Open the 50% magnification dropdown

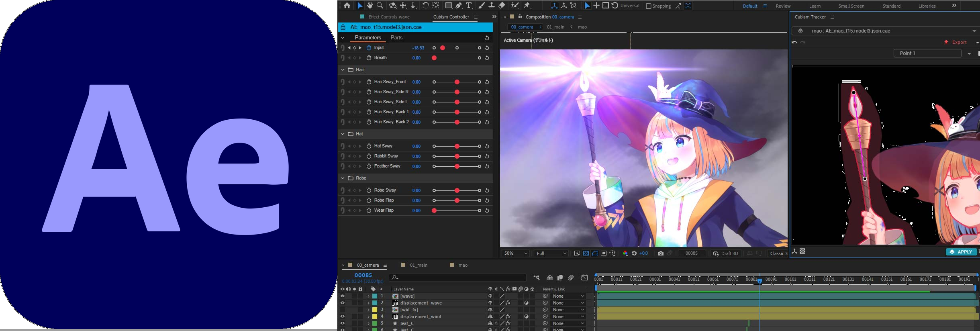(516, 253)
